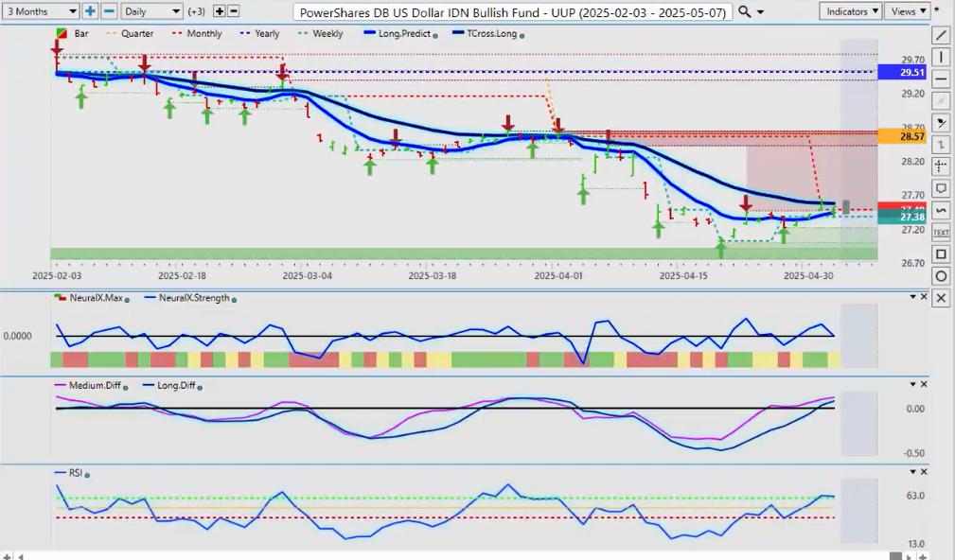955x560 pixels.
Task: Click the settings dot beside NeuralX.Strength
Action: tap(234, 300)
